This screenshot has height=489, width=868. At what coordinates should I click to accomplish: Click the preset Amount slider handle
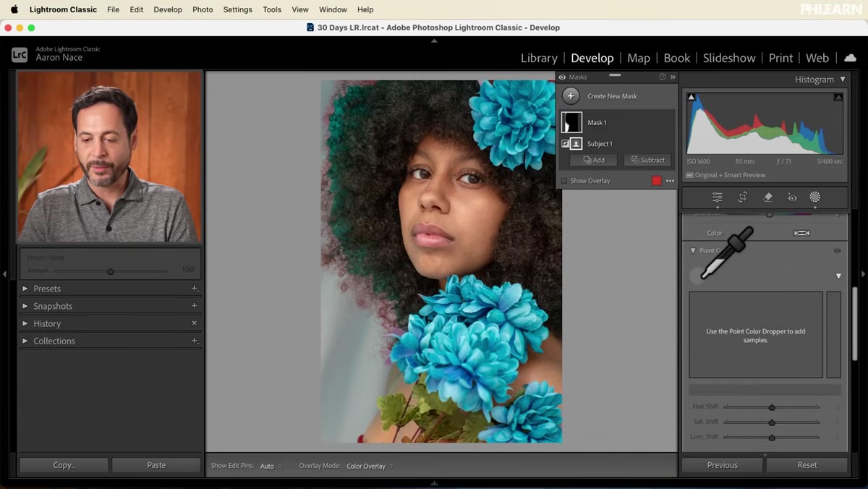pos(110,271)
